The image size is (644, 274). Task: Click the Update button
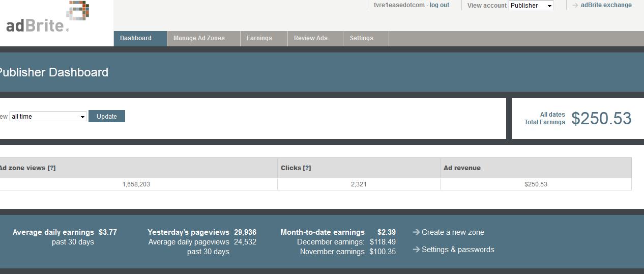(x=107, y=116)
